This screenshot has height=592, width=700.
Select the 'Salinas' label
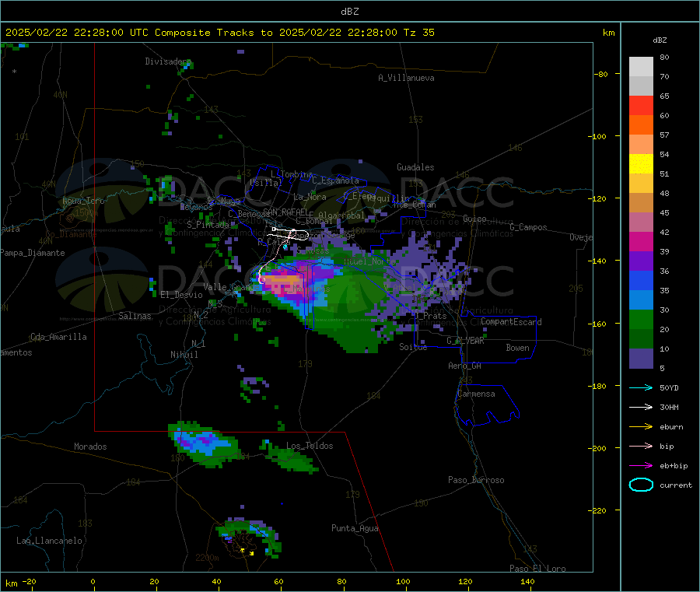135,316
